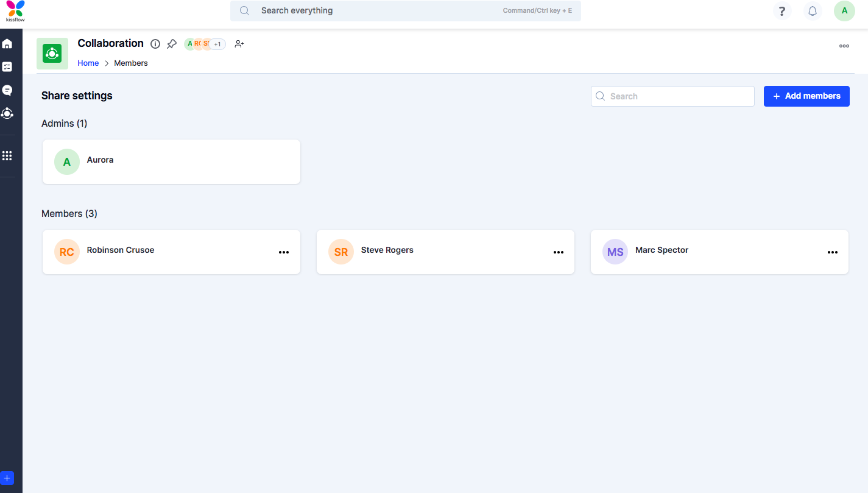
Task: Expand the +1 more members badge
Action: coord(217,44)
